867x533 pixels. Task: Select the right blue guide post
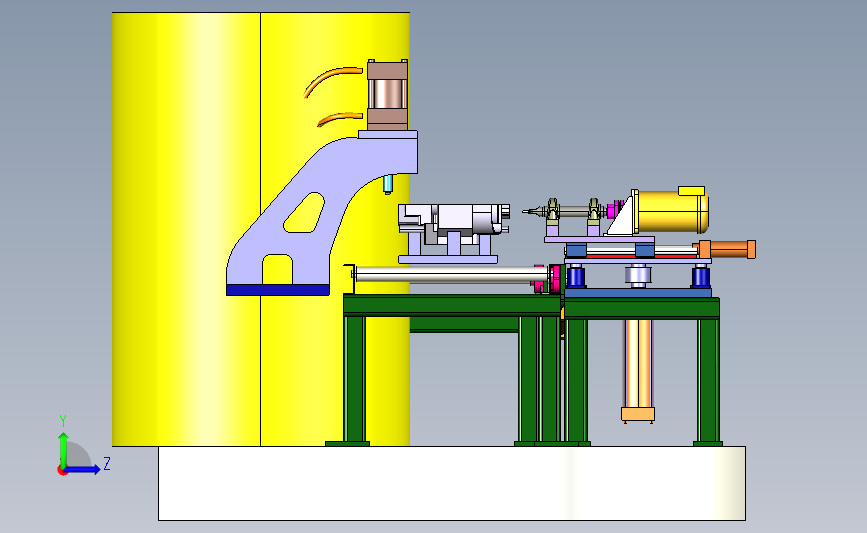(701, 276)
